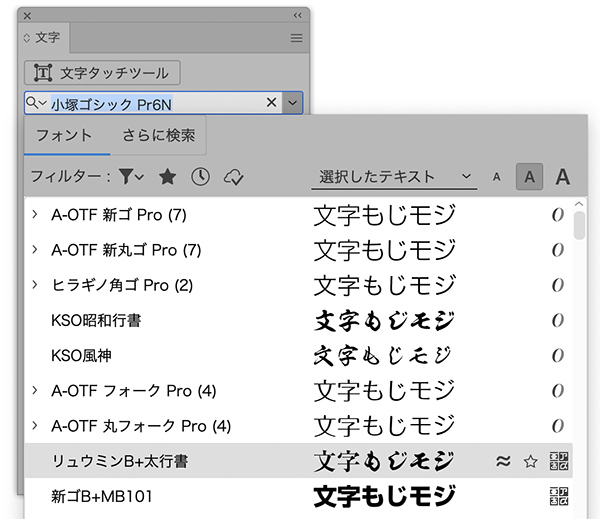Viewport: 600px width, 519px height.
Task: Close the 文字 panel with X
Action: pyautogui.click(x=27, y=16)
